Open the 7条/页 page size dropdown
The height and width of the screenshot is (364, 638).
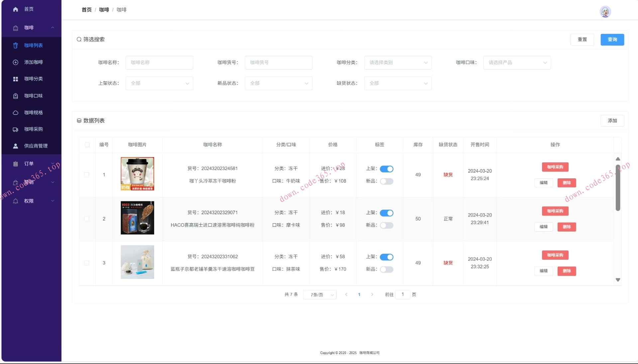[319, 295]
